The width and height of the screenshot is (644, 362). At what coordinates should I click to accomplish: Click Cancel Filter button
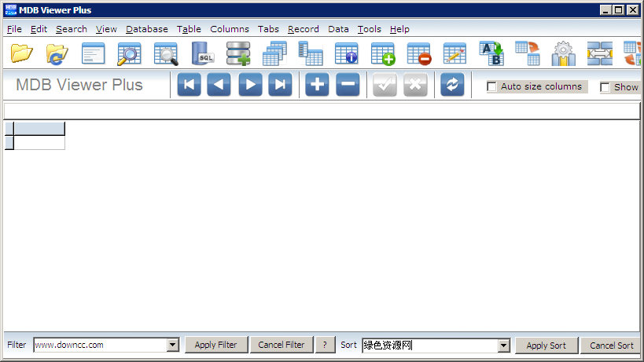click(282, 345)
